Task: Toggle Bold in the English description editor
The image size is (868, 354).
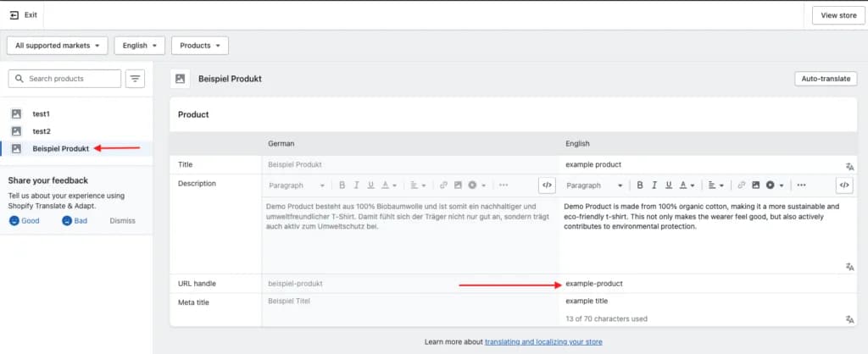Action: (x=640, y=185)
